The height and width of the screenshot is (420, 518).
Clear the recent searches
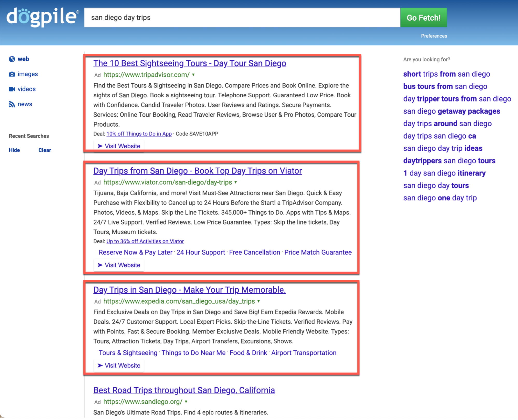pyautogui.click(x=45, y=150)
